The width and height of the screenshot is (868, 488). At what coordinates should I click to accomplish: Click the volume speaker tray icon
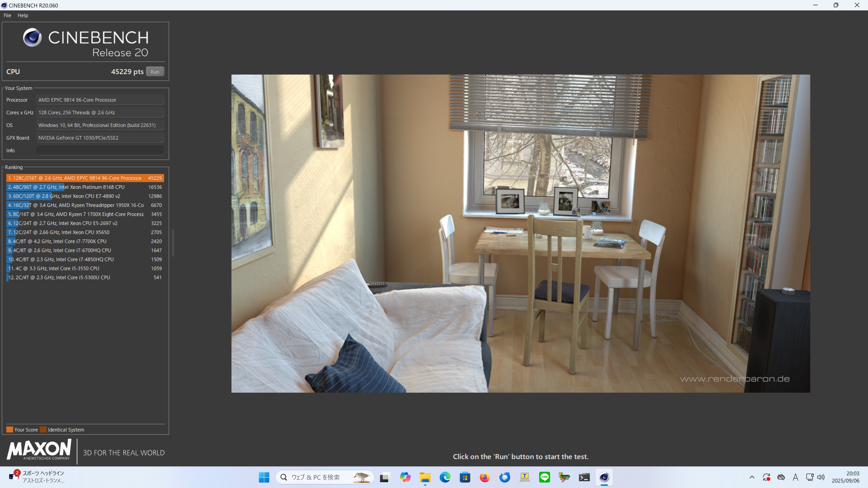coord(821,477)
